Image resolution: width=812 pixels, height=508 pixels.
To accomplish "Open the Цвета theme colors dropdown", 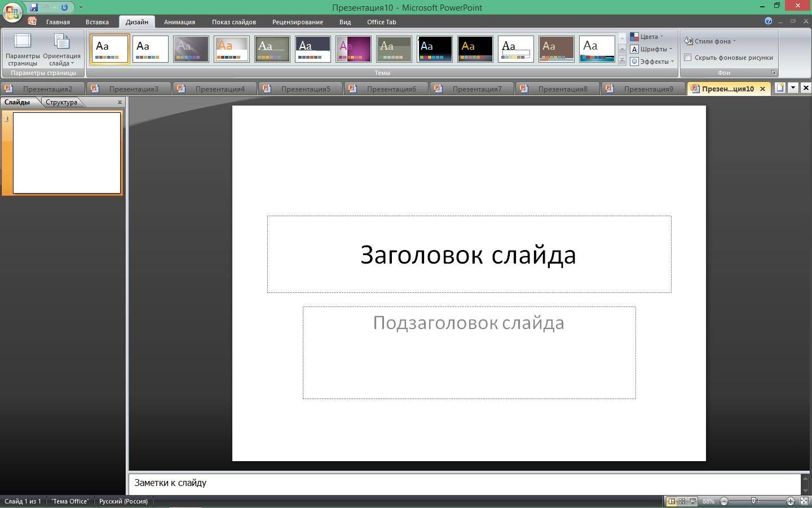I will 647,37.
